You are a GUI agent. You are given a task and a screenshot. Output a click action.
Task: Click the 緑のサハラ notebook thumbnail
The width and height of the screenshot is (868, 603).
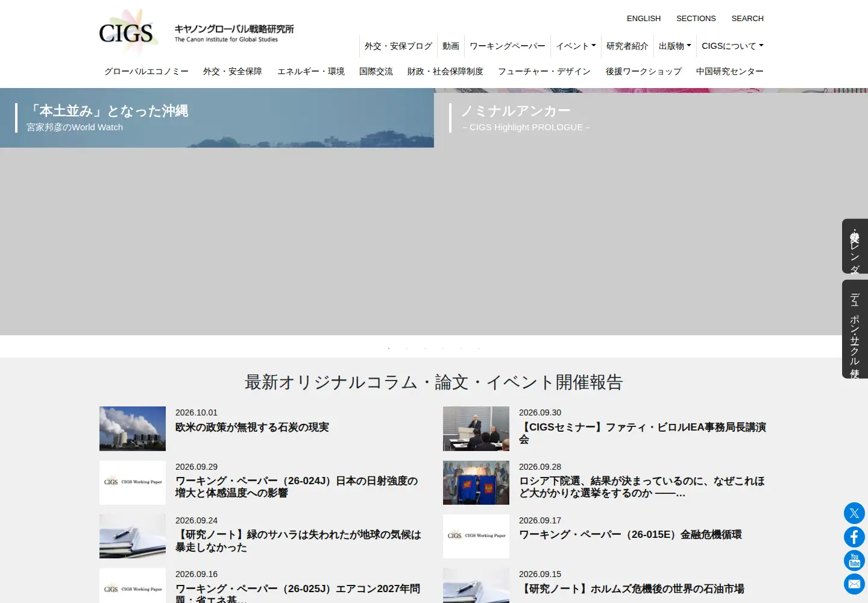pos(133,536)
